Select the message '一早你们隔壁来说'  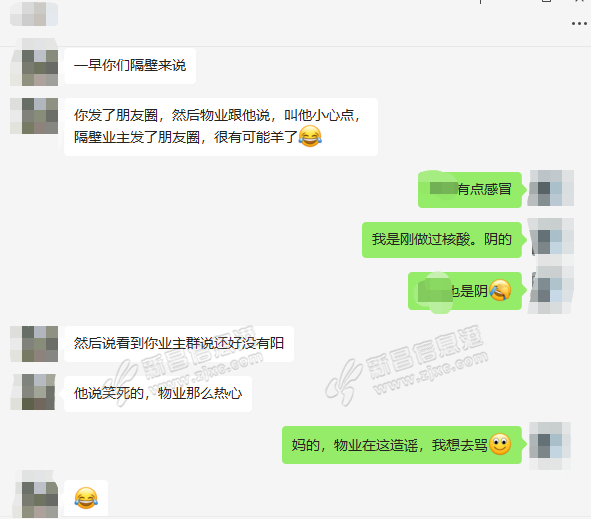pyautogui.click(x=130, y=66)
